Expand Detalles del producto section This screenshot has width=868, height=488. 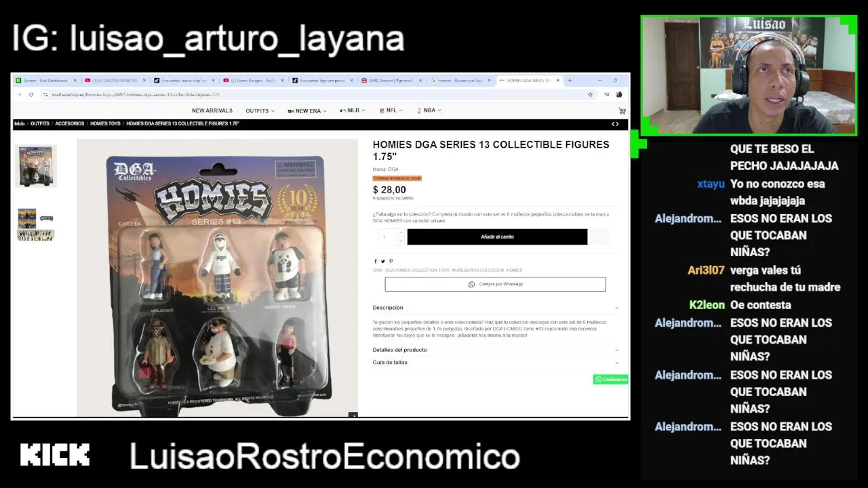[495, 350]
